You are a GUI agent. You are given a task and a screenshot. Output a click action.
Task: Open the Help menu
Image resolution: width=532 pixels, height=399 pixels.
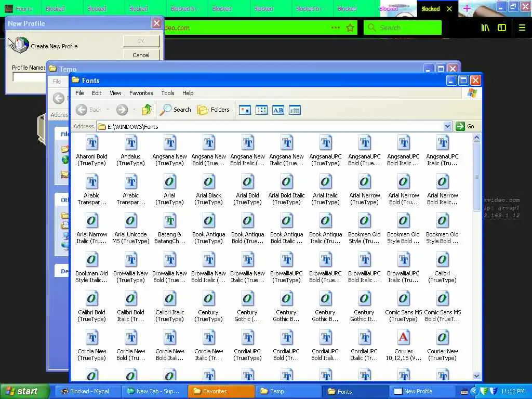(x=188, y=93)
